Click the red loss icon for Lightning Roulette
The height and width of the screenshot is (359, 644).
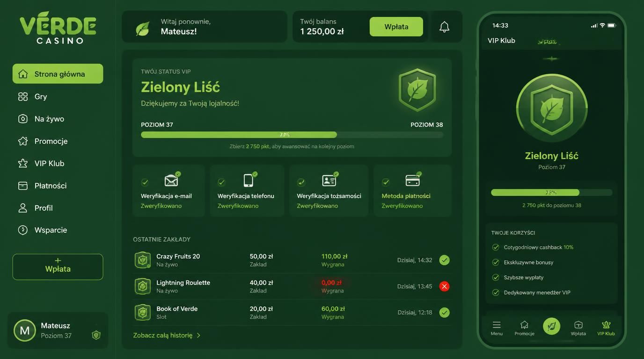445,286
